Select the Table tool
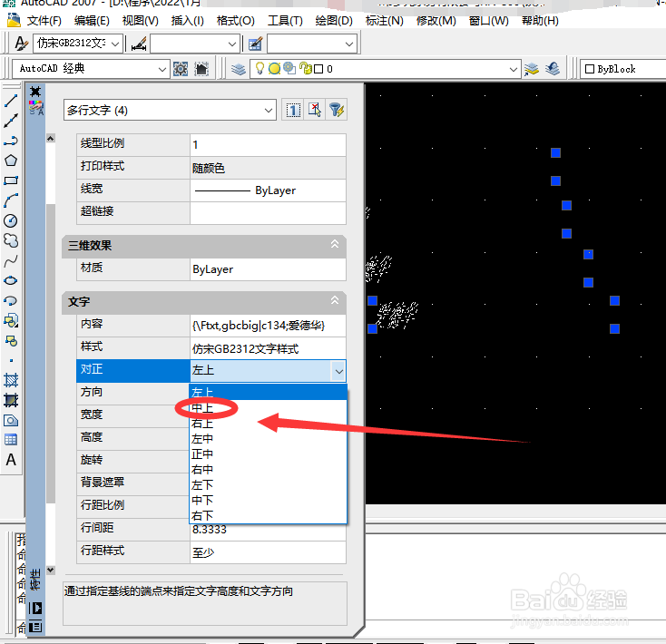Image resolution: width=666 pixels, height=644 pixels. pos(11,440)
